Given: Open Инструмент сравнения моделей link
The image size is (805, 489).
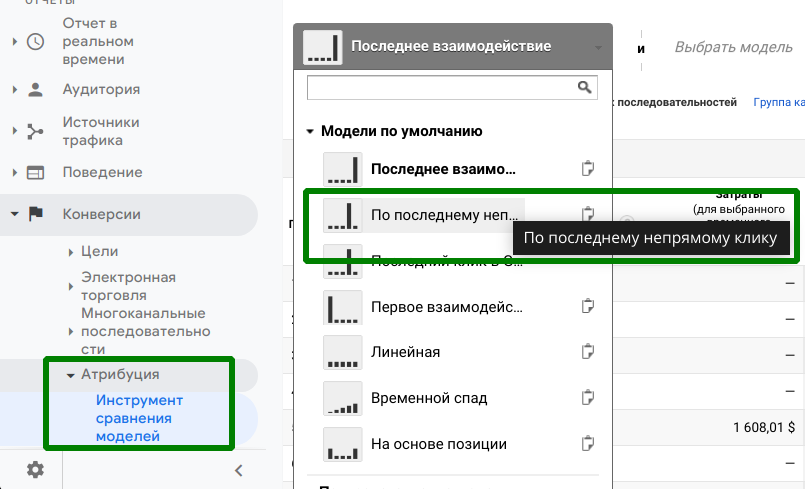Looking at the screenshot, I should (139, 418).
